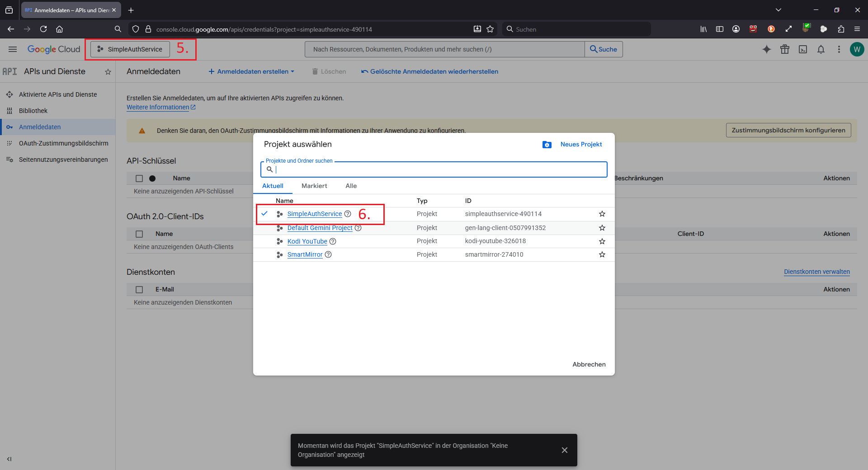The width and height of the screenshot is (868, 470).
Task: Open Firefox library bookmarks icon
Action: pos(703,29)
